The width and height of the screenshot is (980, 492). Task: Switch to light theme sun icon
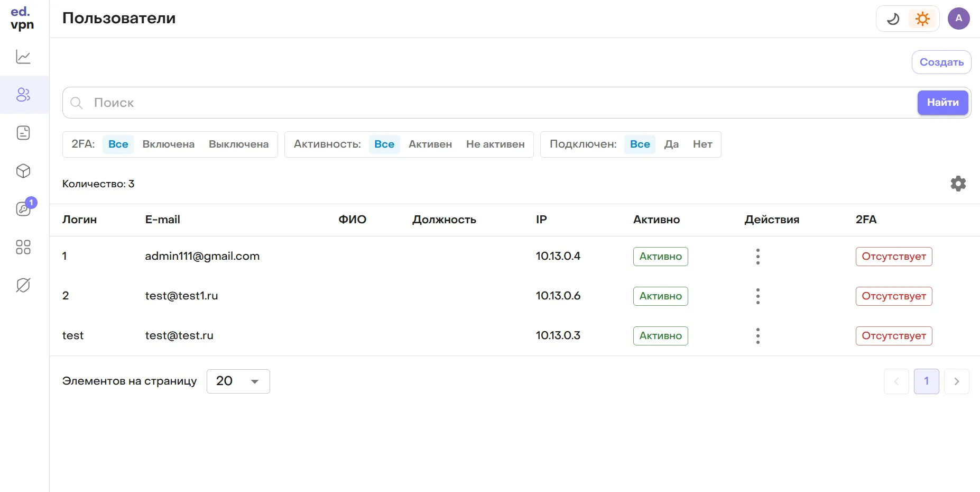(x=922, y=19)
